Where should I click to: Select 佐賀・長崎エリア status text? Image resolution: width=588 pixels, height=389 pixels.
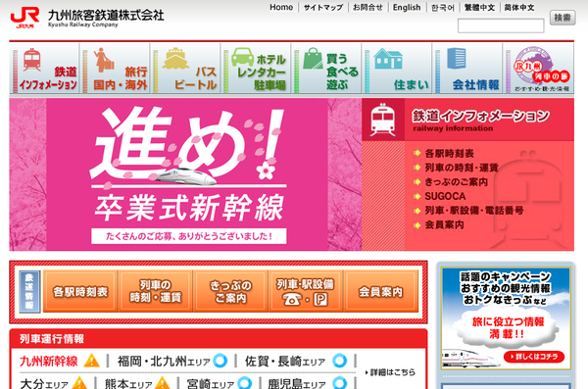tap(285, 362)
